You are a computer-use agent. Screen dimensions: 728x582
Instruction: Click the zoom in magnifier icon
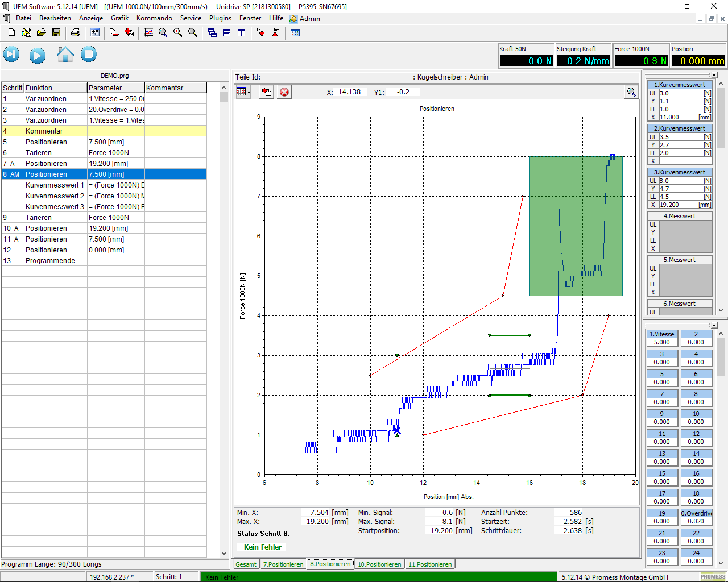(178, 33)
